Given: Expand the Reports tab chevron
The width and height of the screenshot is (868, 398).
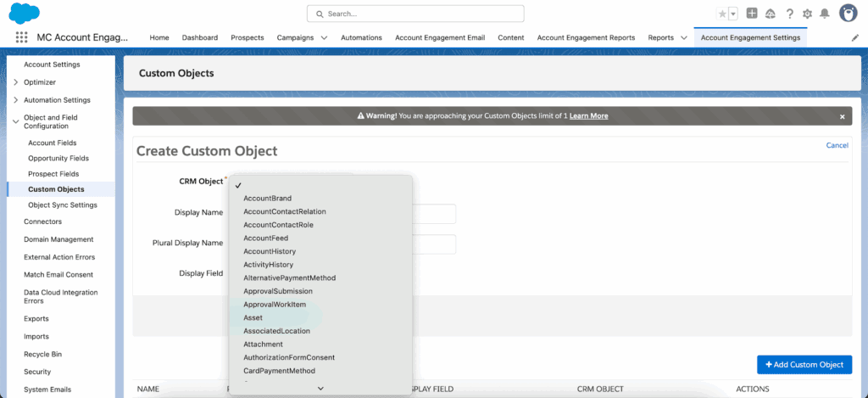Looking at the screenshot, I should 684,38.
